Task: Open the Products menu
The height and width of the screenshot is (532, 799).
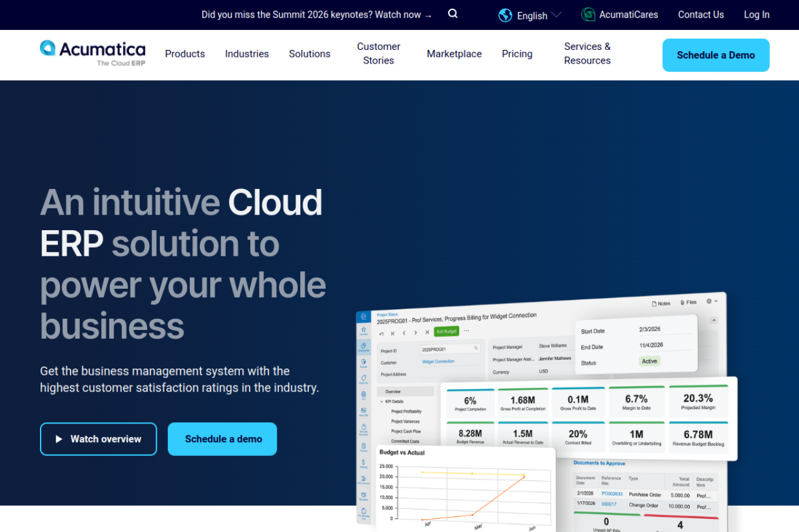Action: click(185, 54)
